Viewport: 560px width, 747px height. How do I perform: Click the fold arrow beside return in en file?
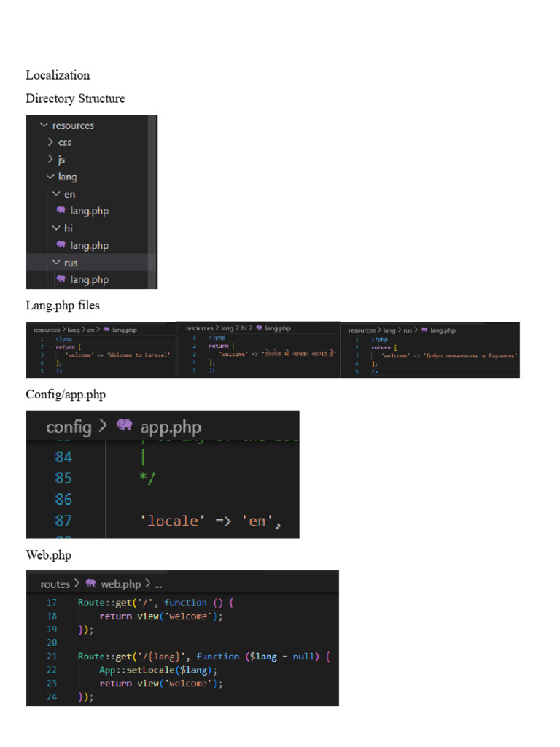click(x=50, y=347)
